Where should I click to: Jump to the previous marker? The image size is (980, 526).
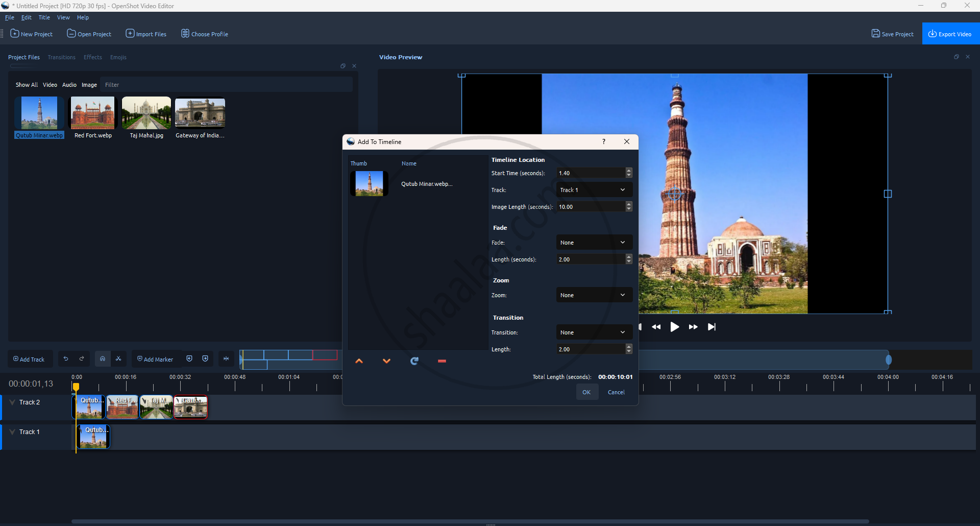click(189, 359)
